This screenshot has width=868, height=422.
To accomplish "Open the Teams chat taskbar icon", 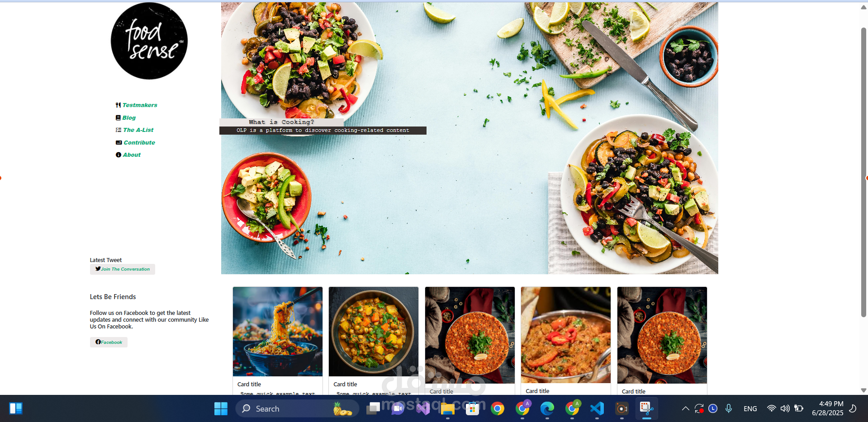I will point(398,408).
